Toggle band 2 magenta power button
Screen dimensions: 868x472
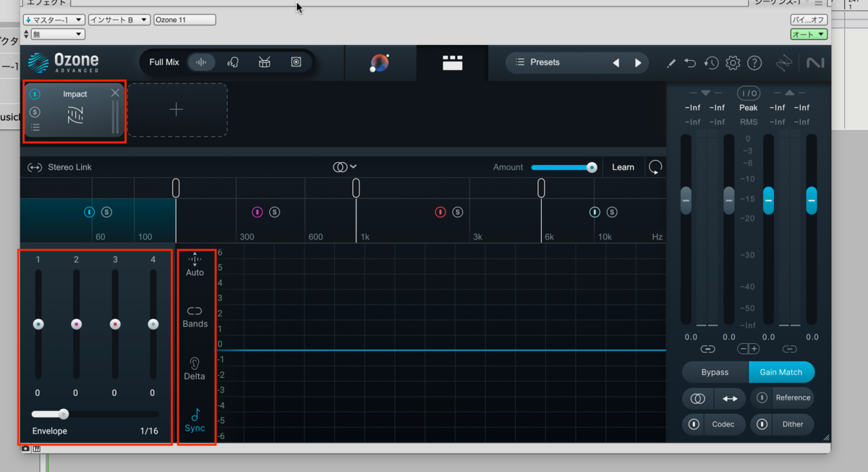(x=257, y=212)
